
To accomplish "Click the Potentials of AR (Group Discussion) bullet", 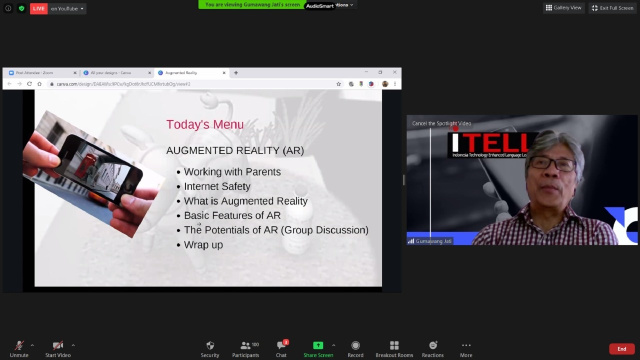I will click(276, 230).
